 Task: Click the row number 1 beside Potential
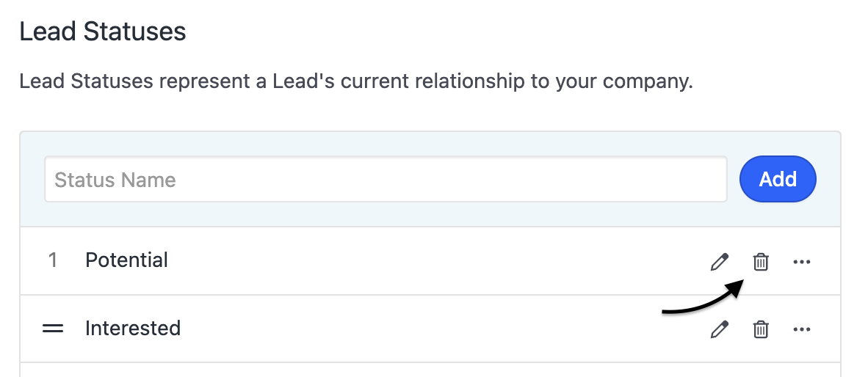tap(53, 260)
